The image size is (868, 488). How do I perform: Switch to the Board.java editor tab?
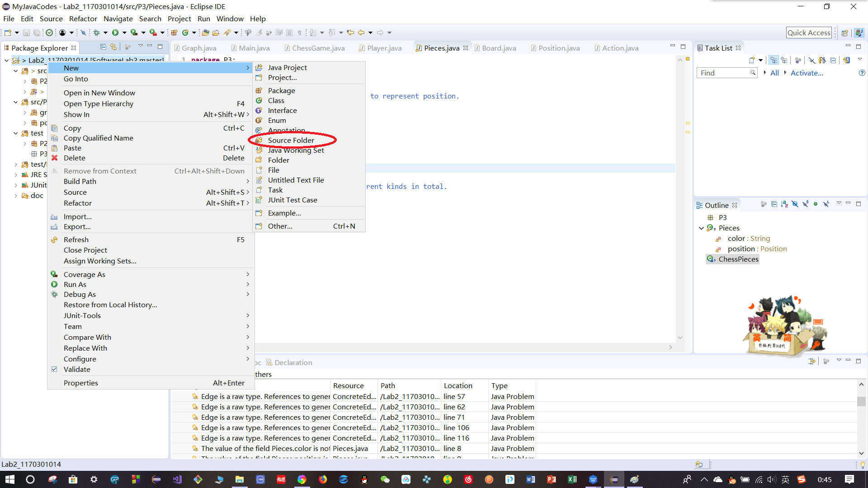pos(499,48)
